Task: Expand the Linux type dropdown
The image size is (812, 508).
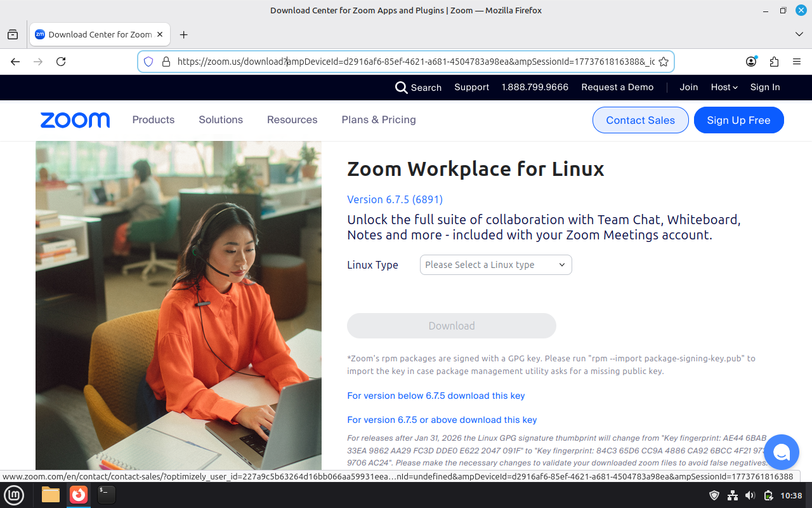Action: 495,265
